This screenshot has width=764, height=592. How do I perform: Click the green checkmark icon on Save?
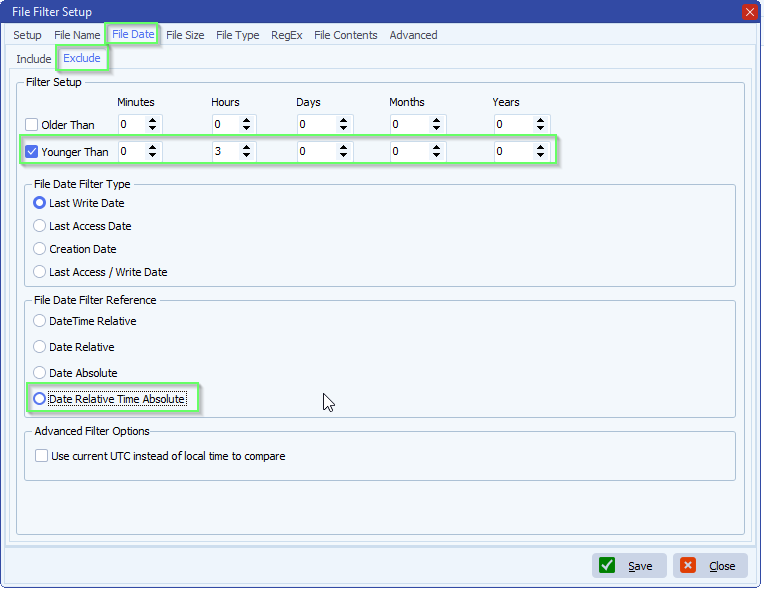pos(607,566)
